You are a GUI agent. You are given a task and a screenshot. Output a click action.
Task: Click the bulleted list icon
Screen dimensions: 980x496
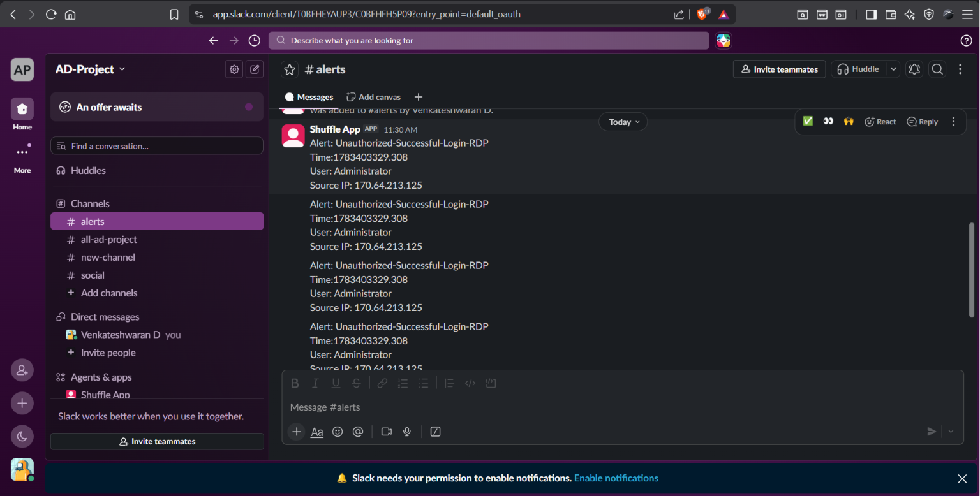pos(423,383)
